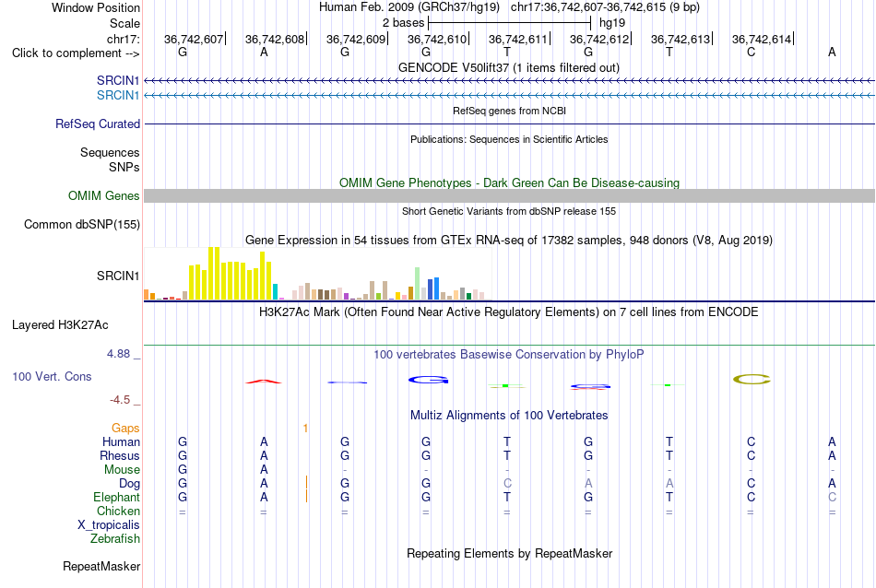
Task: Open the RefSeq Curated track label
Action: pyautogui.click(x=98, y=124)
